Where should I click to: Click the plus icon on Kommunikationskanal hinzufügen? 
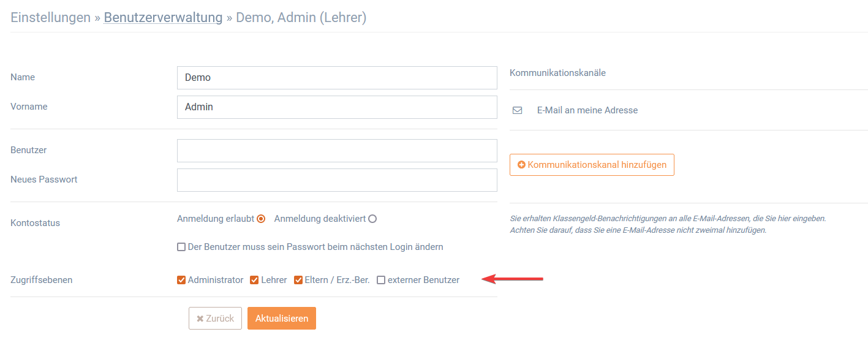(x=521, y=165)
